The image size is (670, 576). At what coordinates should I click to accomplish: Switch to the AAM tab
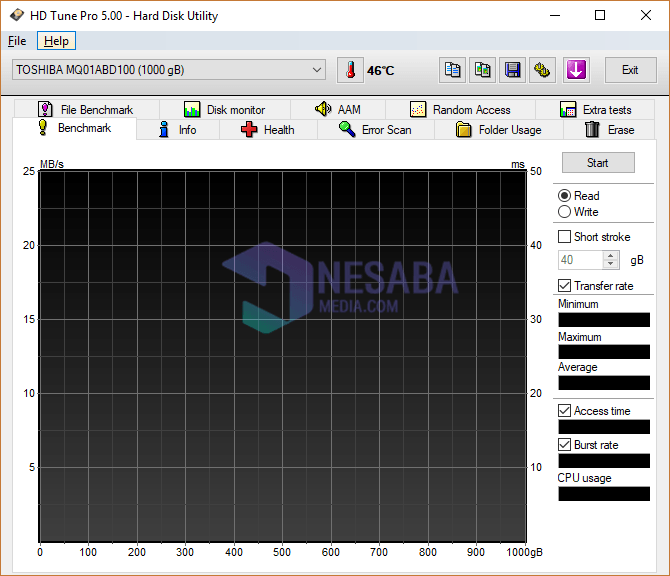coord(338,109)
